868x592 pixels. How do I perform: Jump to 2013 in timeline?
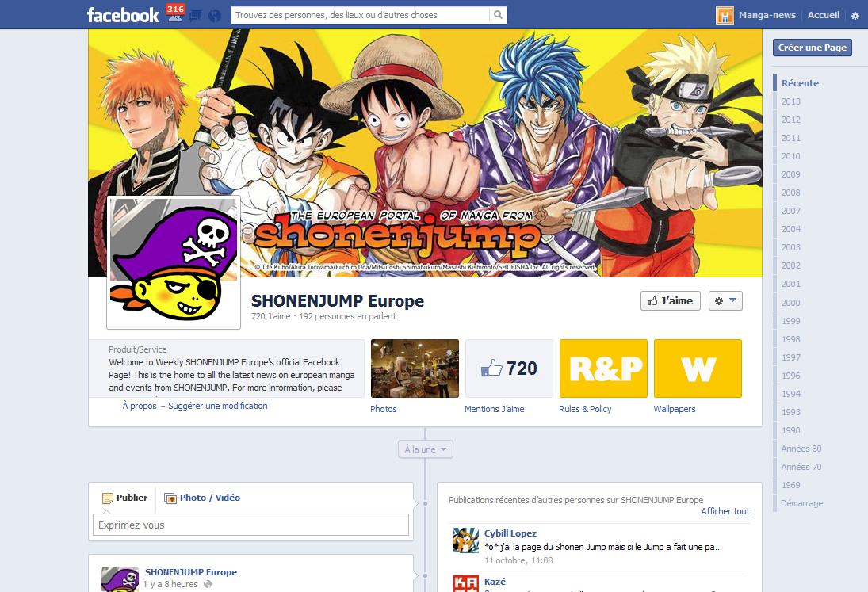[790, 101]
